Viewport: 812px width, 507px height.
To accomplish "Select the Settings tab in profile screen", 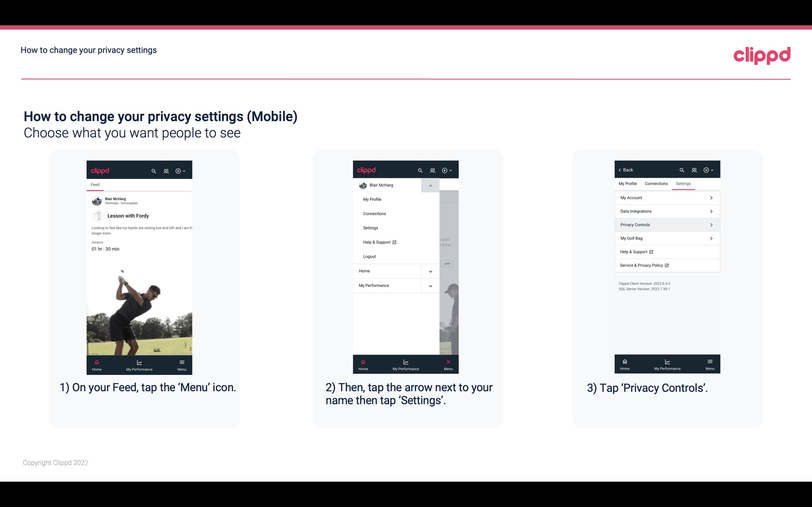I will 683,183.
